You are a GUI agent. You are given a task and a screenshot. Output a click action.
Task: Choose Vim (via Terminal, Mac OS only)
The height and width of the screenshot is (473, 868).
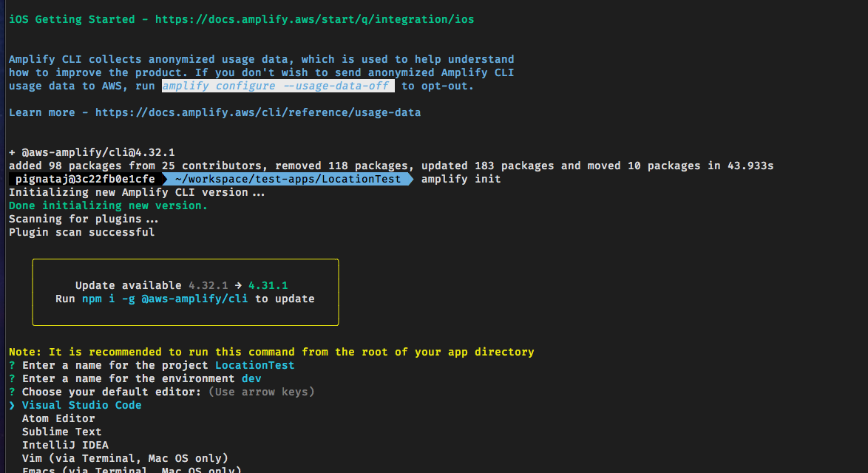(x=125, y=458)
